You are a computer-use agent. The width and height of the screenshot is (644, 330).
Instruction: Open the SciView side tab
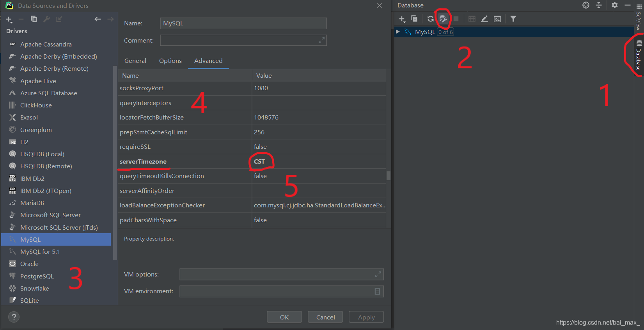tap(639, 18)
